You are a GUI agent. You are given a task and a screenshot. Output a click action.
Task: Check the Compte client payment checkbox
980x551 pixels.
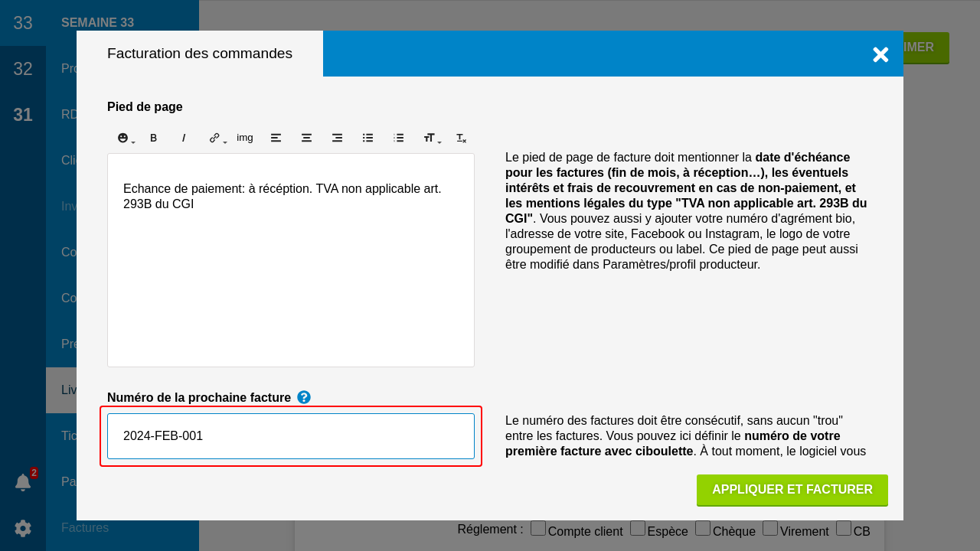(x=538, y=528)
